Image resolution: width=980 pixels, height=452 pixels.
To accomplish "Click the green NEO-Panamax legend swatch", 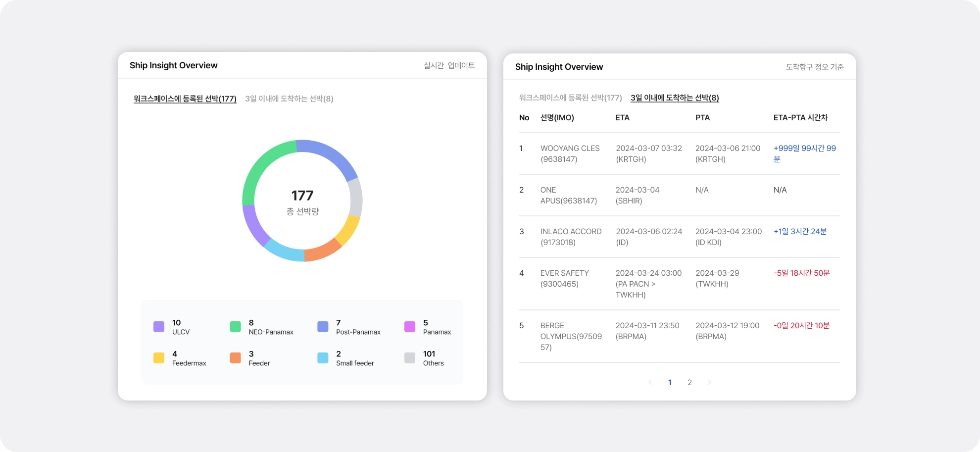I will tap(236, 327).
